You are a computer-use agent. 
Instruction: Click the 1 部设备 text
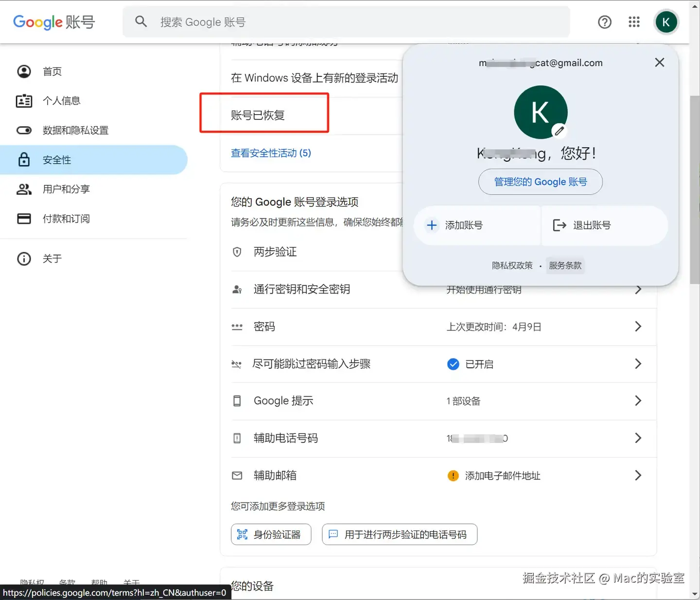point(463,401)
